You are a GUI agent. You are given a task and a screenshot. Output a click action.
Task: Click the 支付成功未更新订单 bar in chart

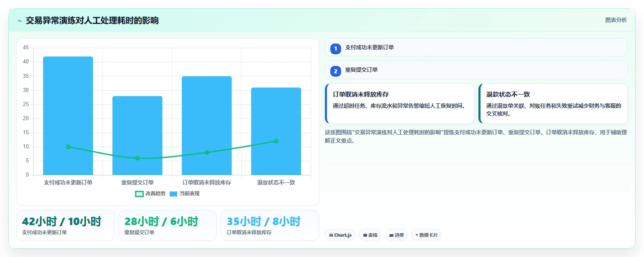tap(68, 116)
